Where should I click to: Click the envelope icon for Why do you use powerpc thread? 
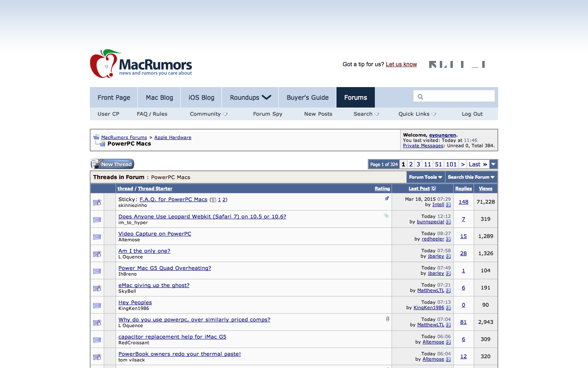97,323
